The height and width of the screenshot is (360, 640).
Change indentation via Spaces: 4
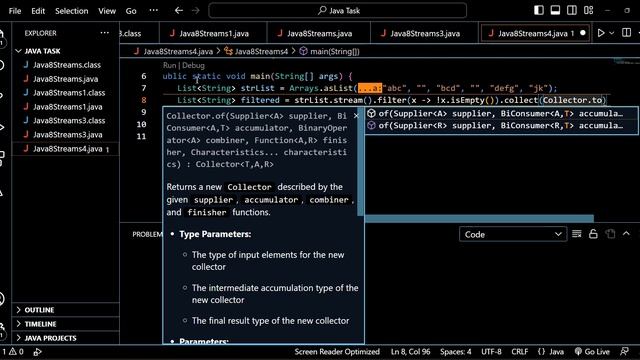coord(456,351)
